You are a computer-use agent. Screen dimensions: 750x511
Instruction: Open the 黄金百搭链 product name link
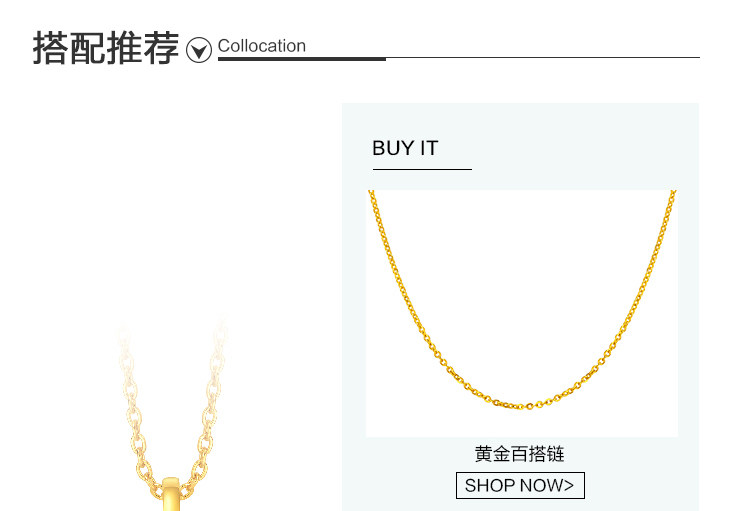pyautogui.click(x=519, y=454)
